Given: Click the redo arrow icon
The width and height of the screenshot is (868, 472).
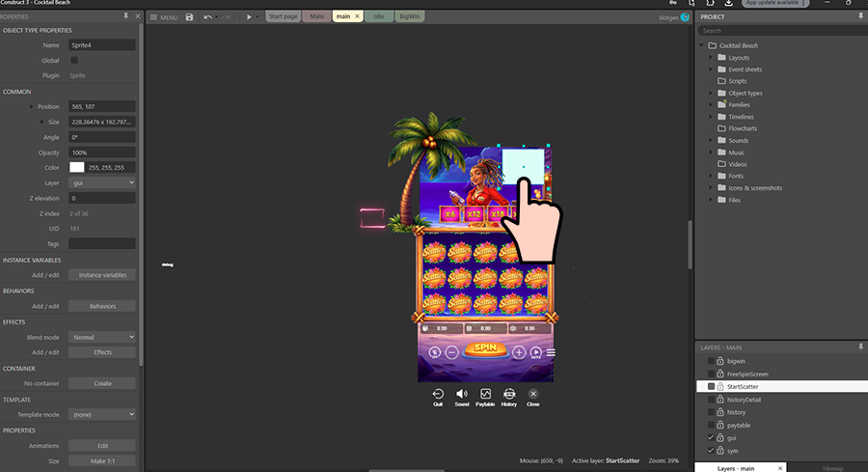Looking at the screenshot, I should pos(226,17).
